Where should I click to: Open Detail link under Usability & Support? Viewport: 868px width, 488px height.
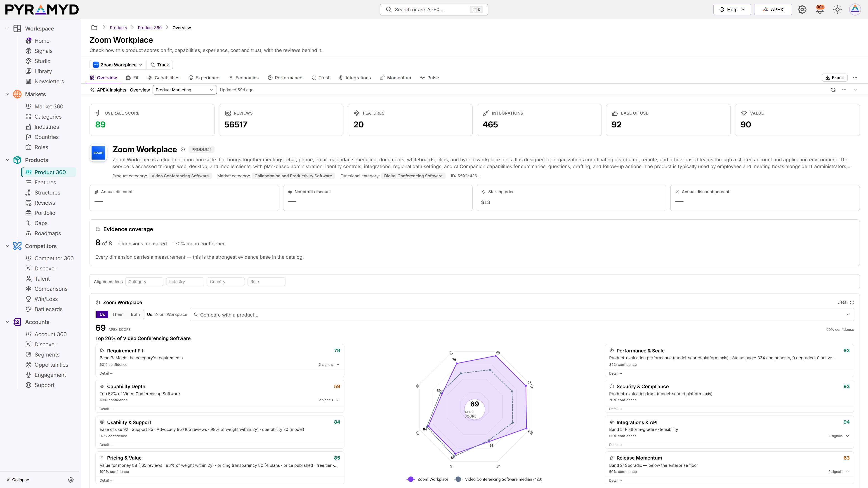pyautogui.click(x=106, y=445)
